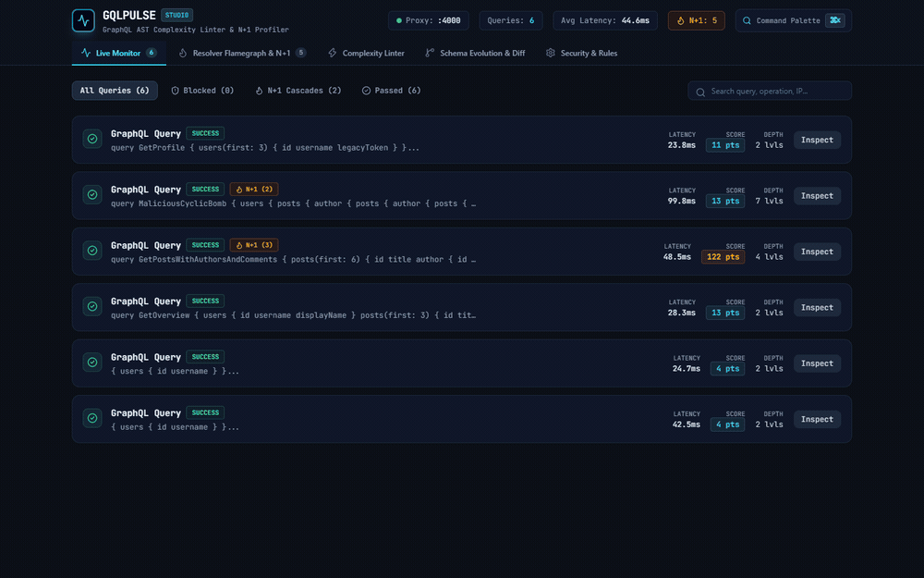Open the Command Palette
This screenshot has width=924, height=578.
(794, 20)
